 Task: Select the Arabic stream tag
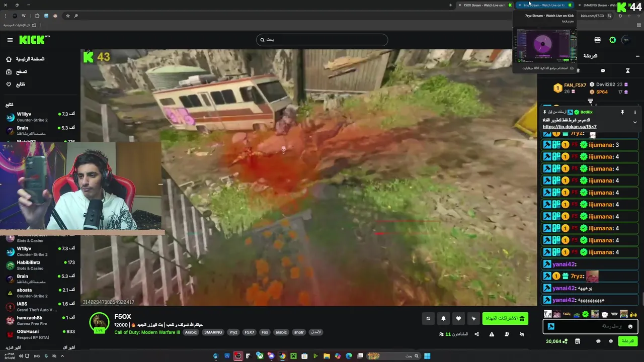point(191,332)
